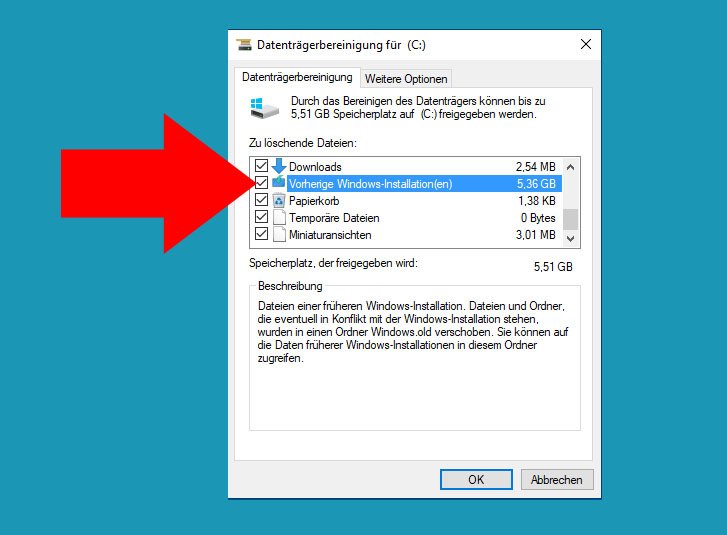The image size is (727, 535).
Task: Uncheck the Miniaturansichten checkbox
Action: tap(261, 234)
